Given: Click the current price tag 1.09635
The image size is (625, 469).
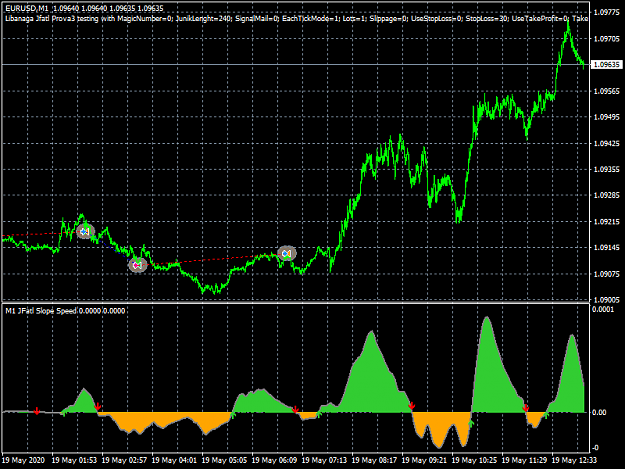Looking at the screenshot, I should (x=606, y=65).
